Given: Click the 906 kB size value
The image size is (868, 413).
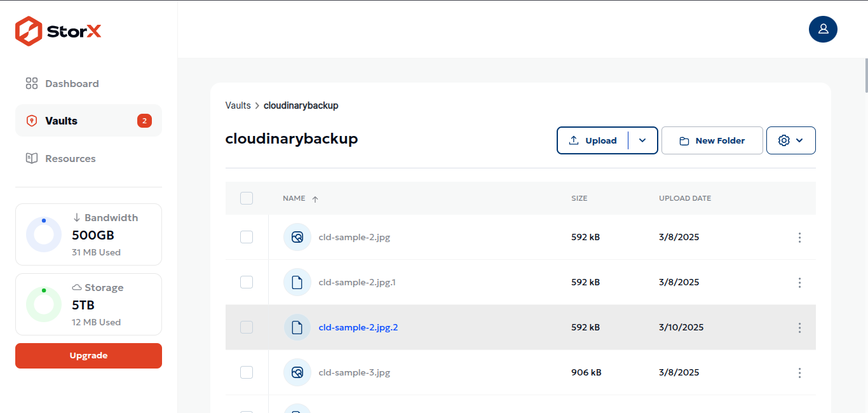Looking at the screenshot, I should 587,373.
